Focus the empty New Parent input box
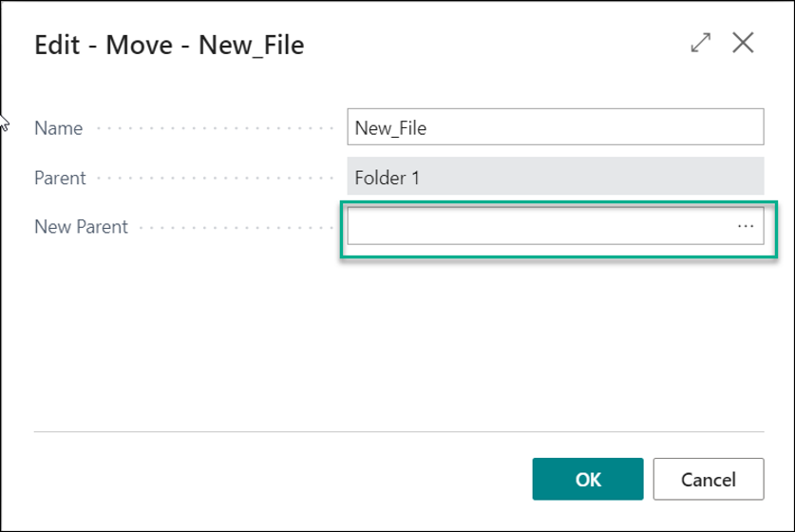 (x=537, y=227)
